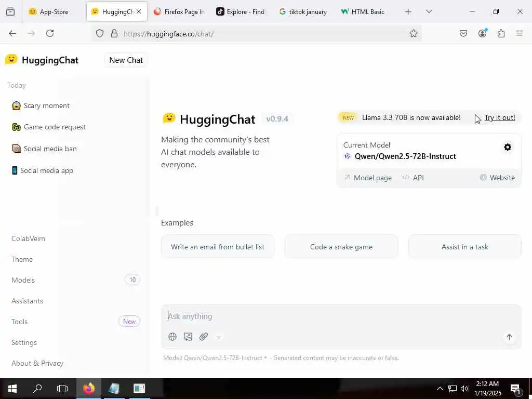
Task: Expand the list all tabs chevron
Action: [429, 11]
